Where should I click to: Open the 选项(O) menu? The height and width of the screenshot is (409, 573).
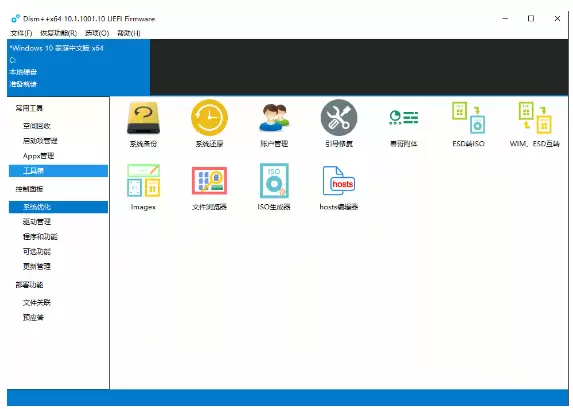97,33
